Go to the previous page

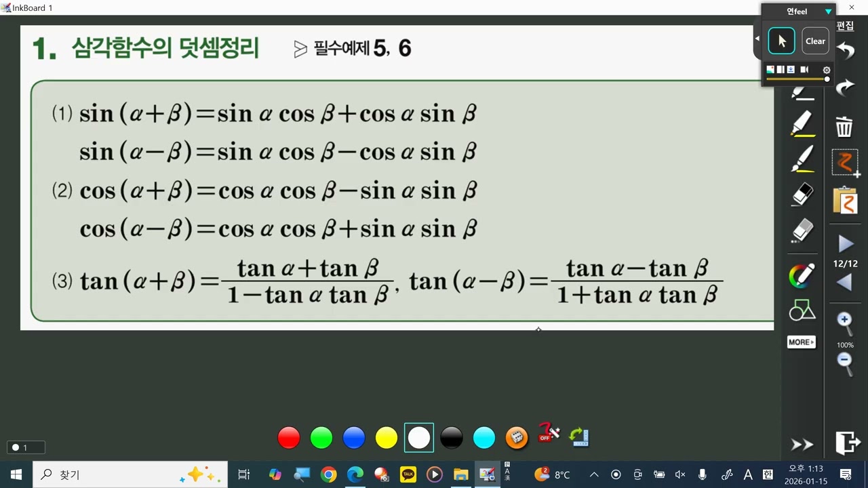(845, 283)
